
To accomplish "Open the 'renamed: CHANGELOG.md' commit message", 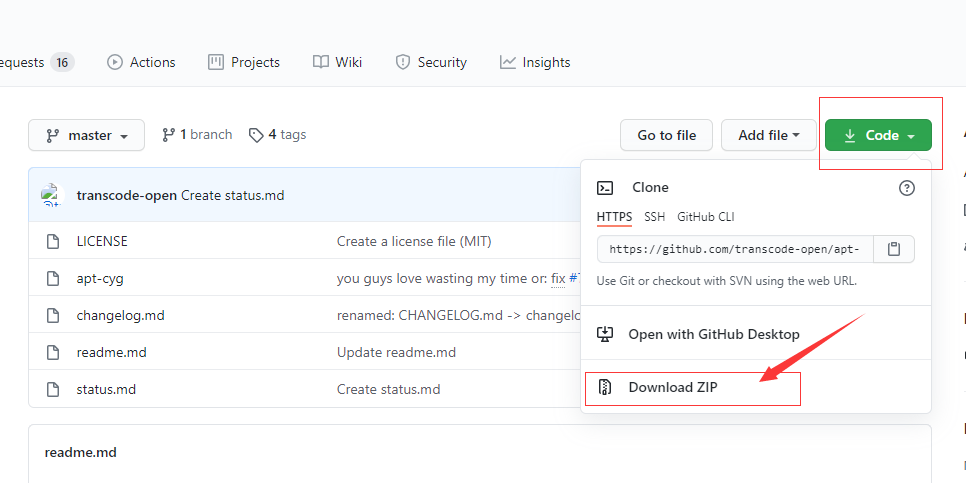I will [x=458, y=315].
